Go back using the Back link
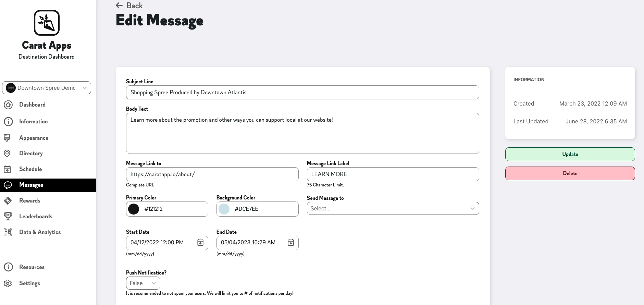 coord(129,5)
